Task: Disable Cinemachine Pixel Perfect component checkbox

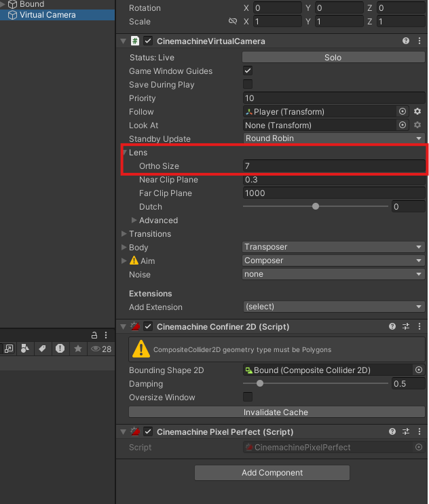Action: pos(148,431)
